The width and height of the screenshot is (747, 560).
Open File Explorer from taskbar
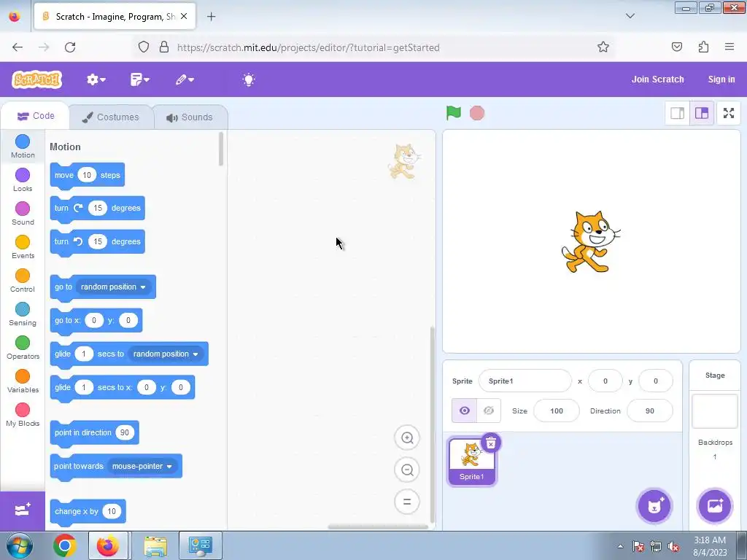pos(155,545)
